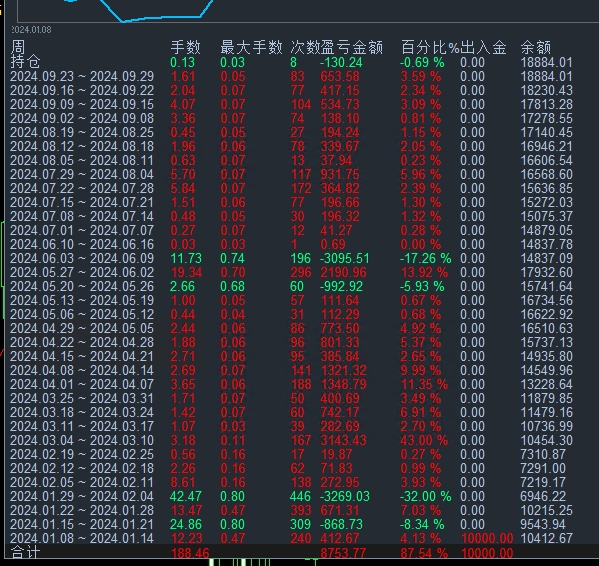Select week 2024.04.22 ~ 2024.04.28
The image size is (599, 566).
tap(82, 343)
